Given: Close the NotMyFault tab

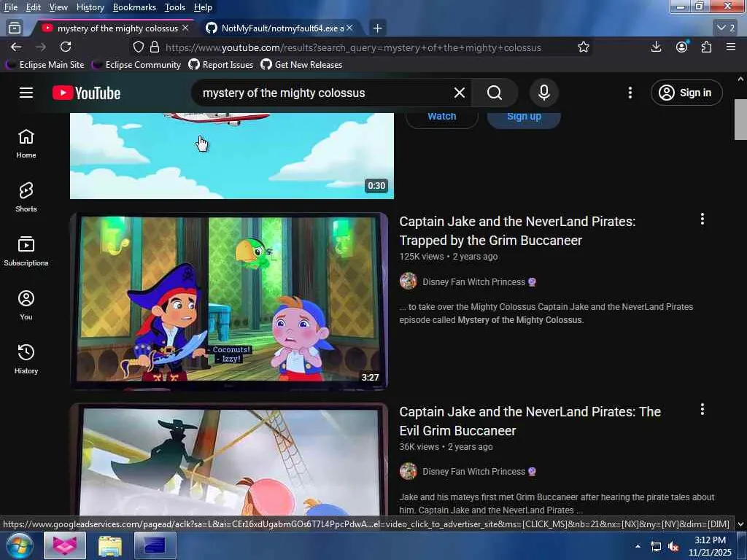Looking at the screenshot, I should point(349,28).
